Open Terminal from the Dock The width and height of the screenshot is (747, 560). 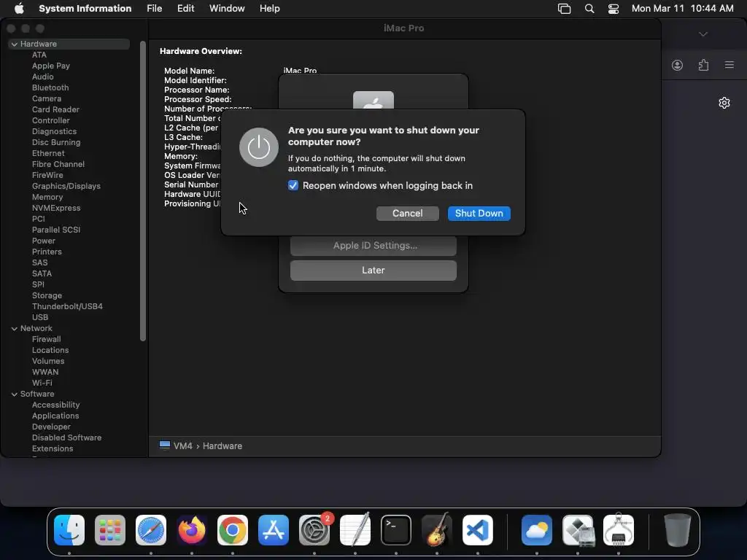click(x=396, y=530)
